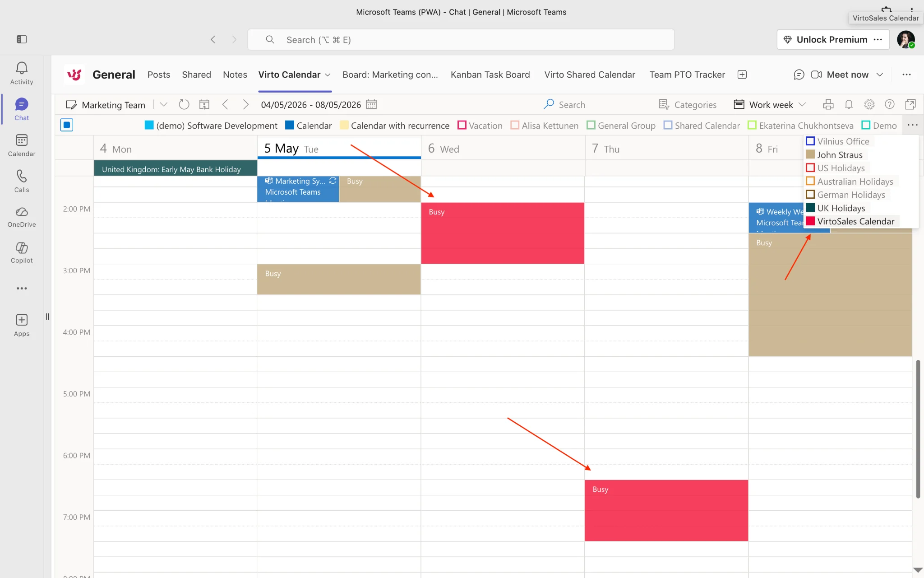Launch Copilot from the sidebar

(22, 253)
